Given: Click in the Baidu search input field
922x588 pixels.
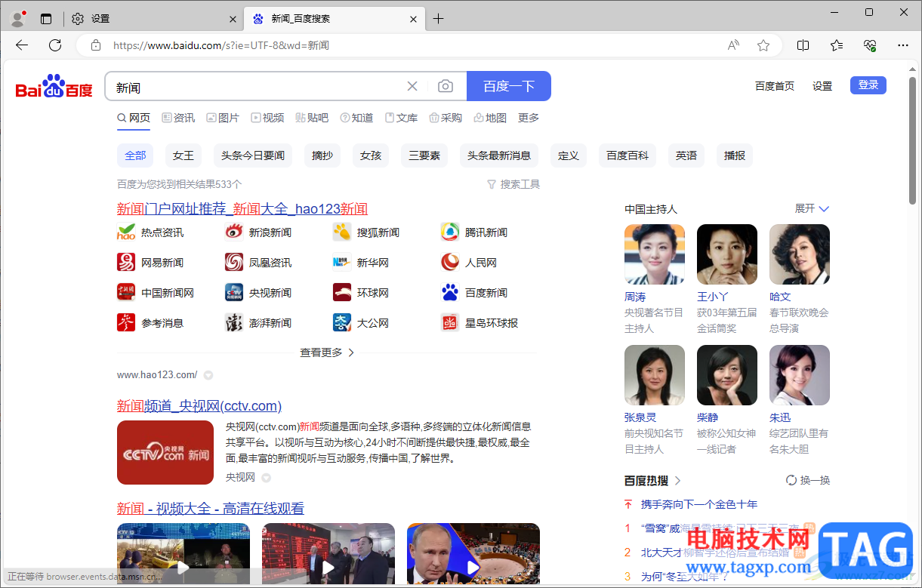Looking at the screenshot, I should pyautogui.click(x=257, y=86).
